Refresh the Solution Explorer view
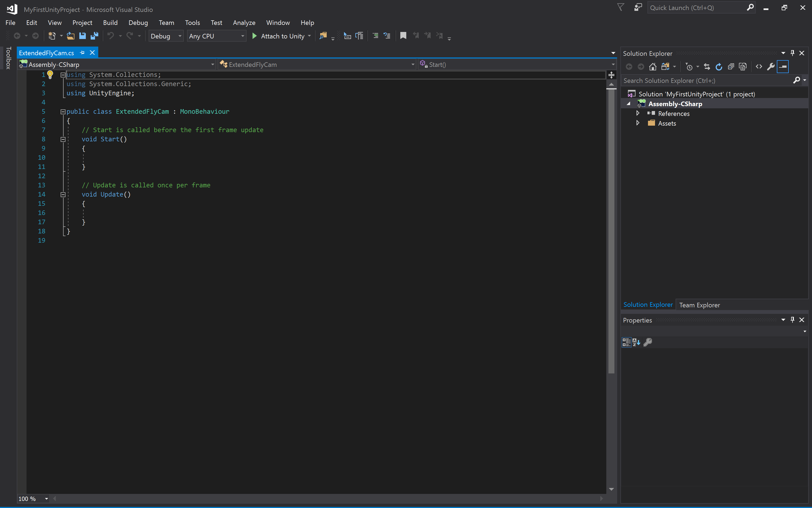 point(719,67)
